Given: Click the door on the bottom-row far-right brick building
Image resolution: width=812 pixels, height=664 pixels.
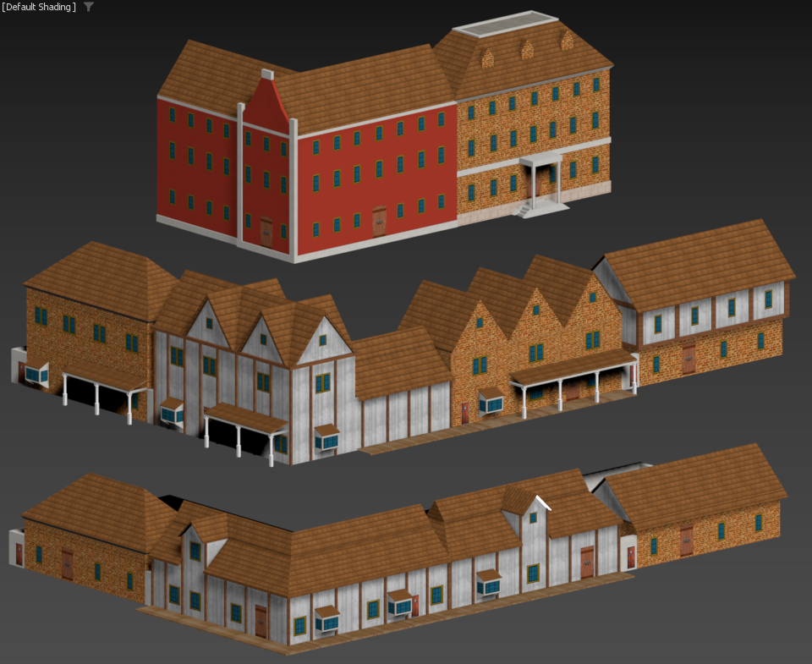Looking at the screenshot, I should pyautogui.click(x=687, y=541).
